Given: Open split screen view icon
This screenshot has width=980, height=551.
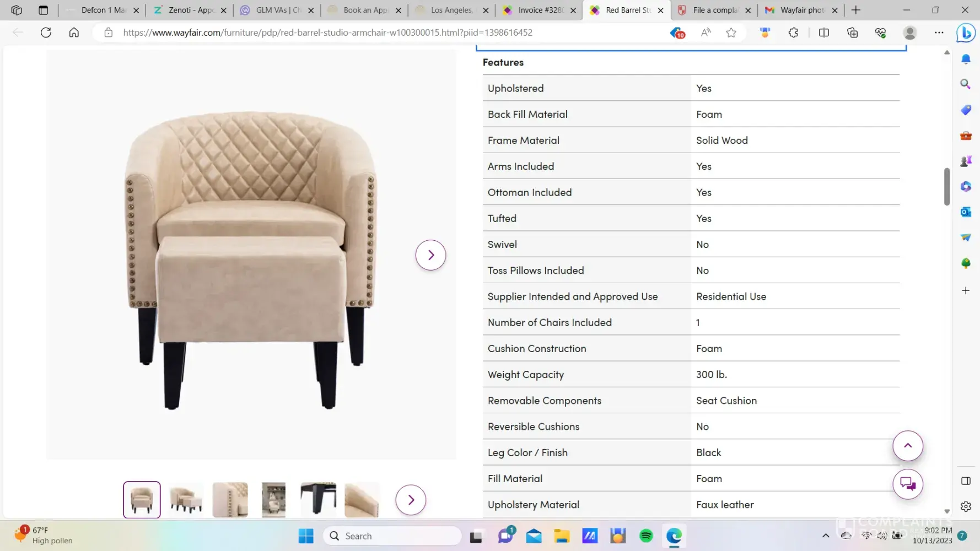Looking at the screenshot, I should click(823, 33).
